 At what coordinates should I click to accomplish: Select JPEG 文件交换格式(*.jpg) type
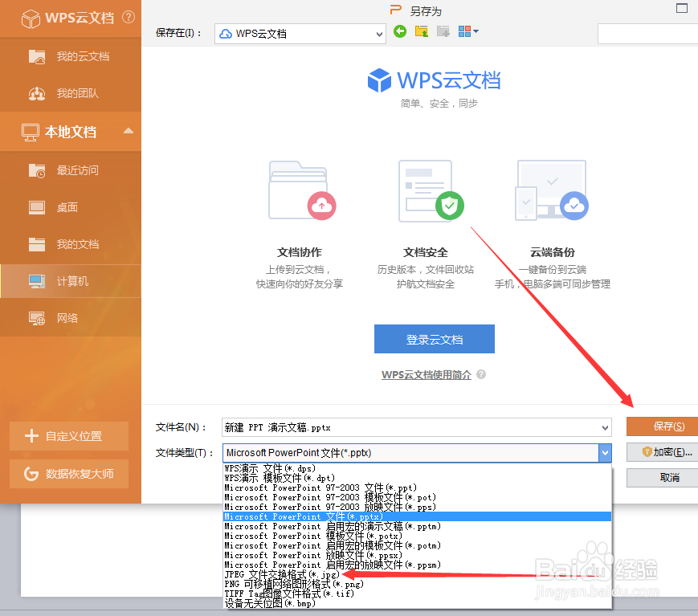coord(417,574)
